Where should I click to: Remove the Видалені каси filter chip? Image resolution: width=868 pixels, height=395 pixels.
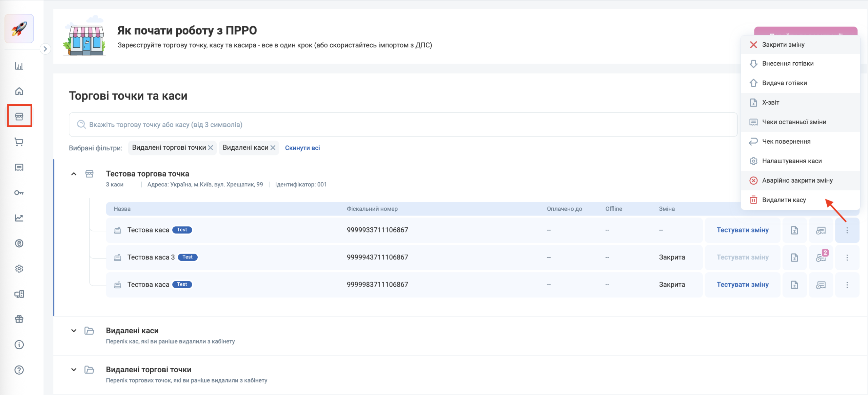click(273, 148)
